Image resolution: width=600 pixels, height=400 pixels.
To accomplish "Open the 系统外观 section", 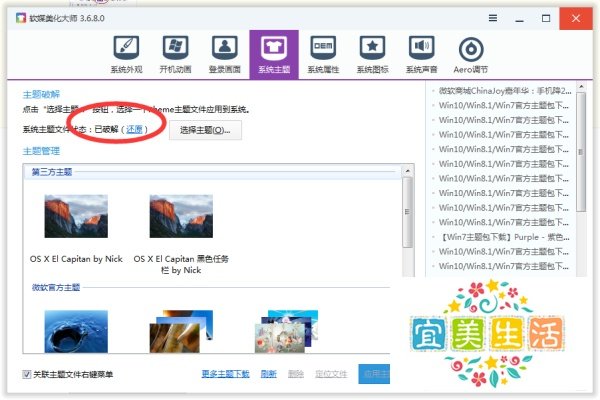I will [126, 55].
